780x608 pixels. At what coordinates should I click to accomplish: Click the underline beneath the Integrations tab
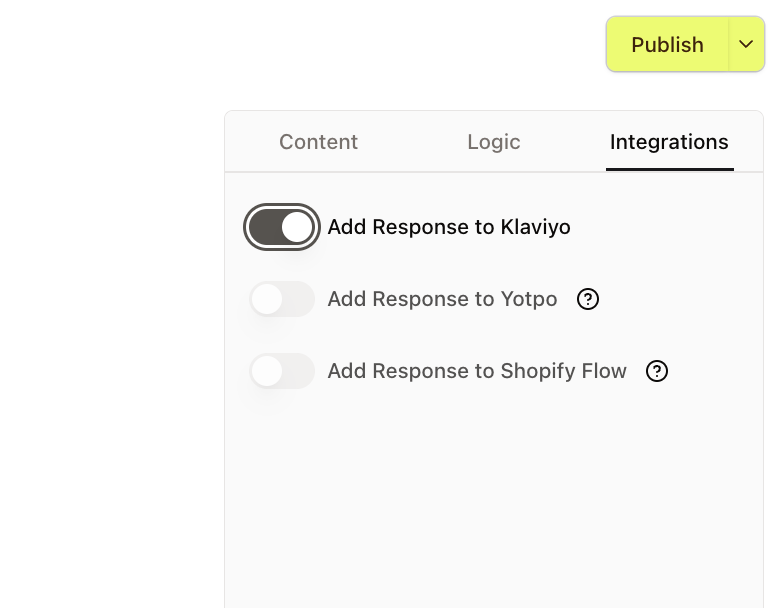(669, 169)
